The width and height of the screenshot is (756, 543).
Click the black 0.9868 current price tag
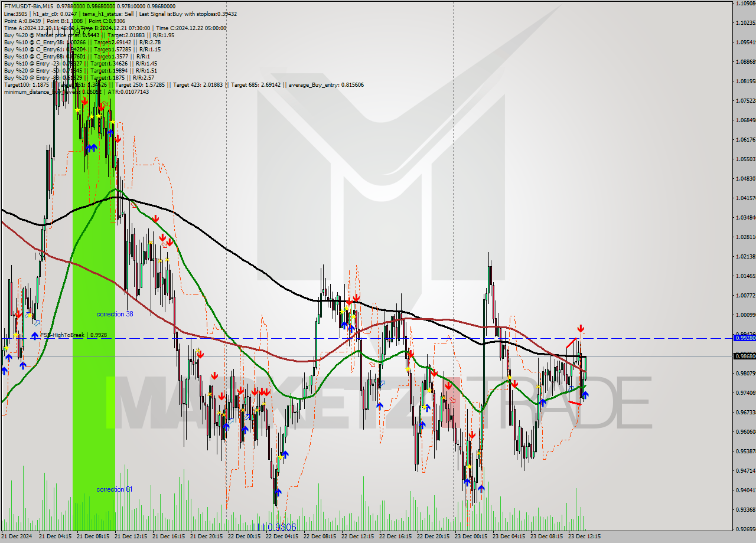click(744, 356)
